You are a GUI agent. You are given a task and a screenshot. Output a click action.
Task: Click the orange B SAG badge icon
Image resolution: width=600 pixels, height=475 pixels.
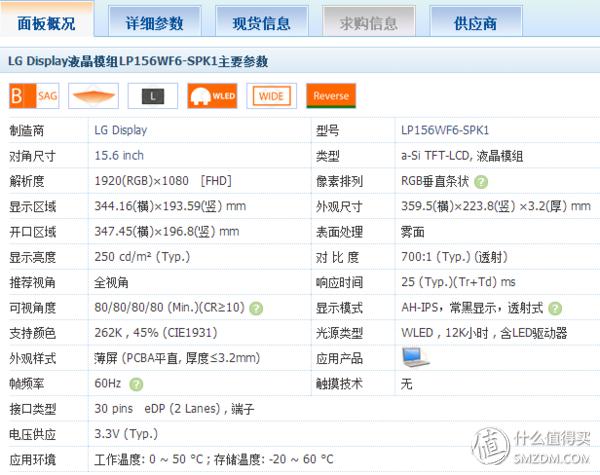(x=34, y=96)
